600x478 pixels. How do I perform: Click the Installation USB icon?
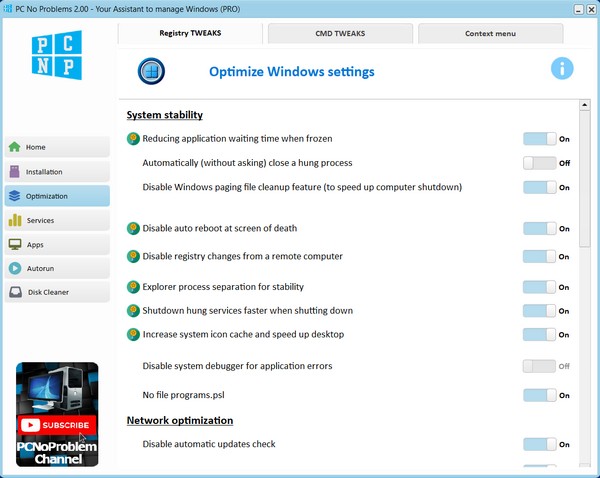(x=15, y=171)
